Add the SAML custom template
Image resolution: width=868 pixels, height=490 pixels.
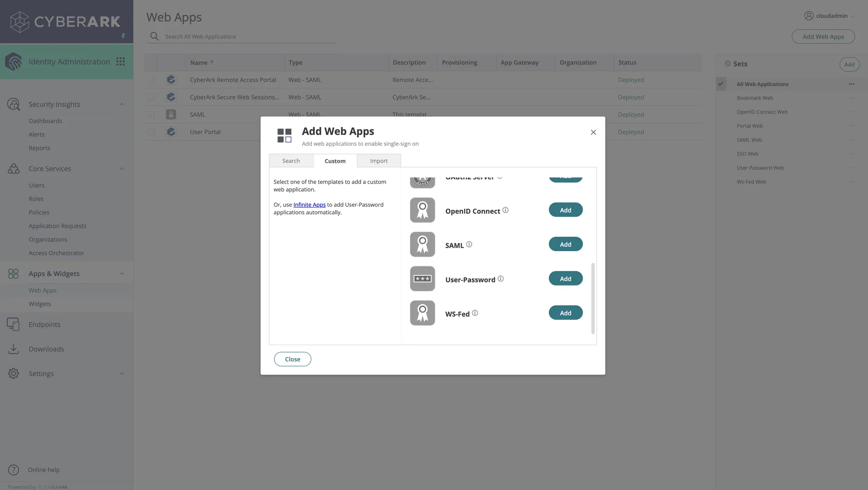(566, 244)
